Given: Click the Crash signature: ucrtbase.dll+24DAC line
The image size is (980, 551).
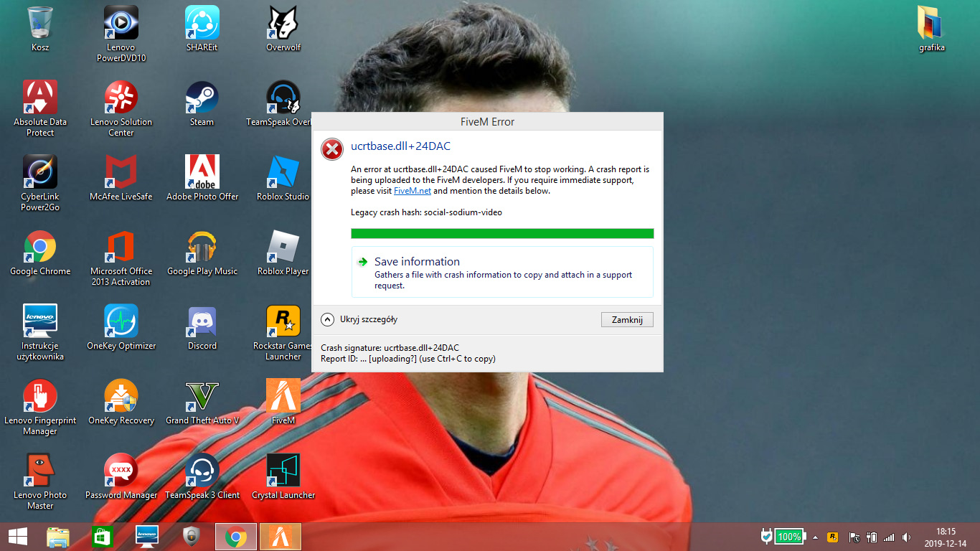Looking at the screenshot, I should (390, 348).
